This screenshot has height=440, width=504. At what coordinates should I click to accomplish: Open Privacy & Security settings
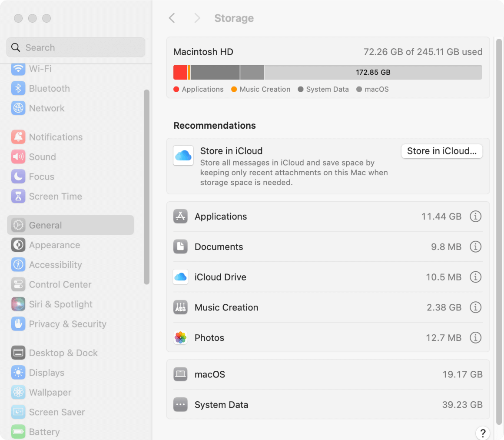click(x=68, y=324)
